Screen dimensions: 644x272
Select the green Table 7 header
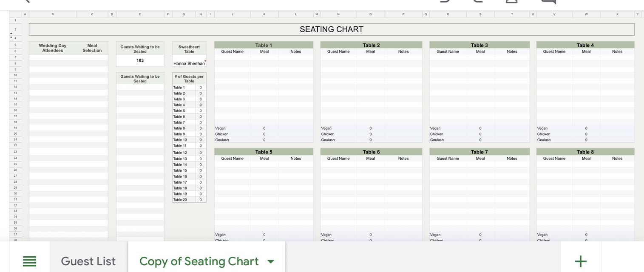tap(479, 152)
